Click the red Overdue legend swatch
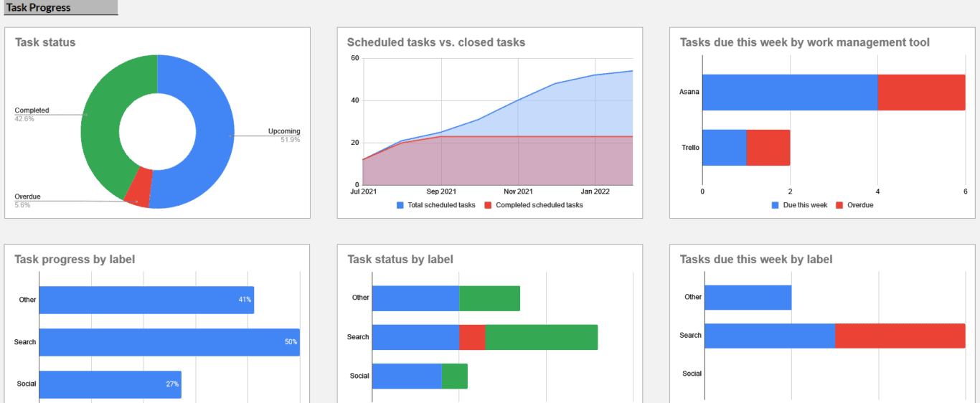Screen dimensions: 980x403 (840, 205)
